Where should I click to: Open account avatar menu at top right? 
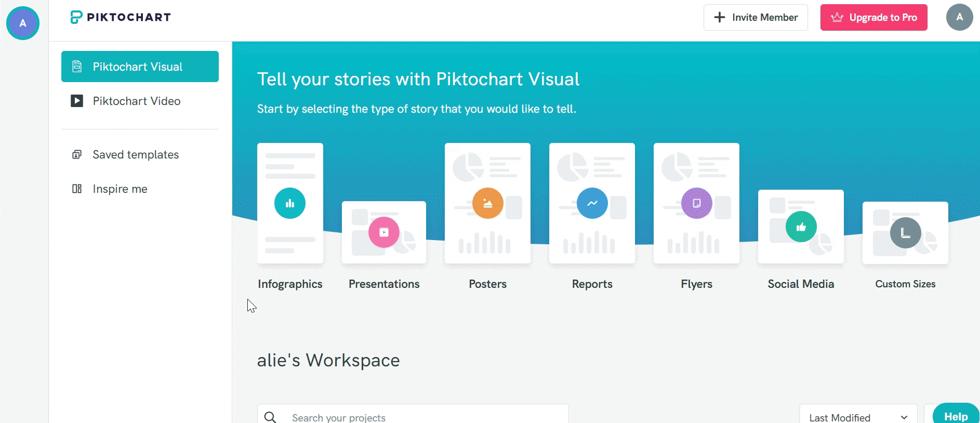[x=959, y=17]
